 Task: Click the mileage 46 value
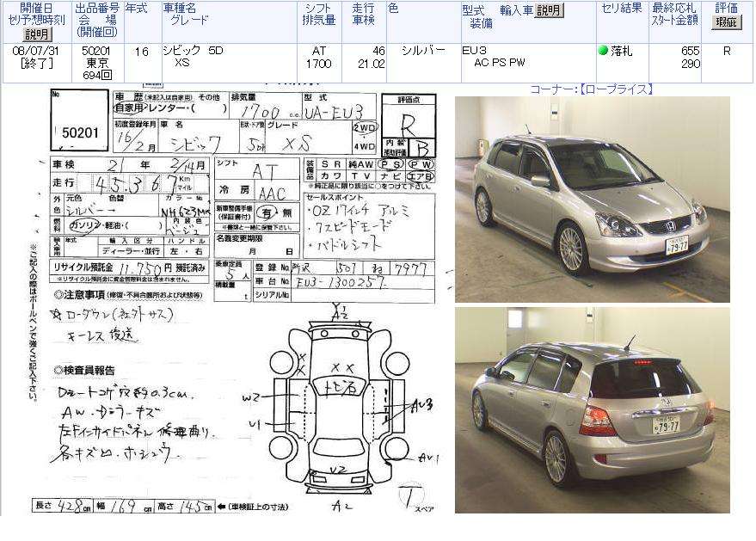(378, 51)
